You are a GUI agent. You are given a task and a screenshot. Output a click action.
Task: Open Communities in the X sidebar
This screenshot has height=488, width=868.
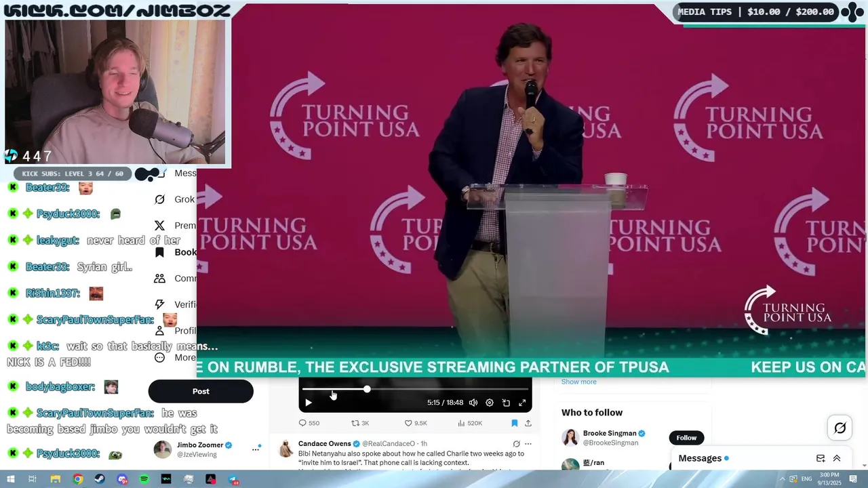tap(175, 279)
